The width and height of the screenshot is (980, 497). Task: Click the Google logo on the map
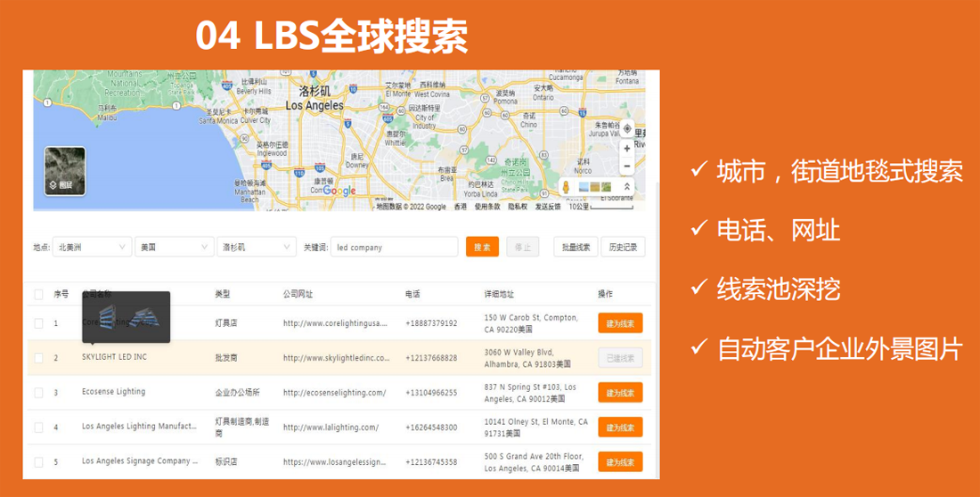tap(339, 191)
